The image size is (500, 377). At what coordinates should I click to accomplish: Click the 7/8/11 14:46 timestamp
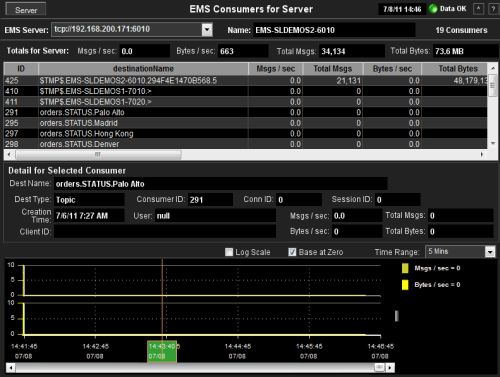click(x=402, y=9)
